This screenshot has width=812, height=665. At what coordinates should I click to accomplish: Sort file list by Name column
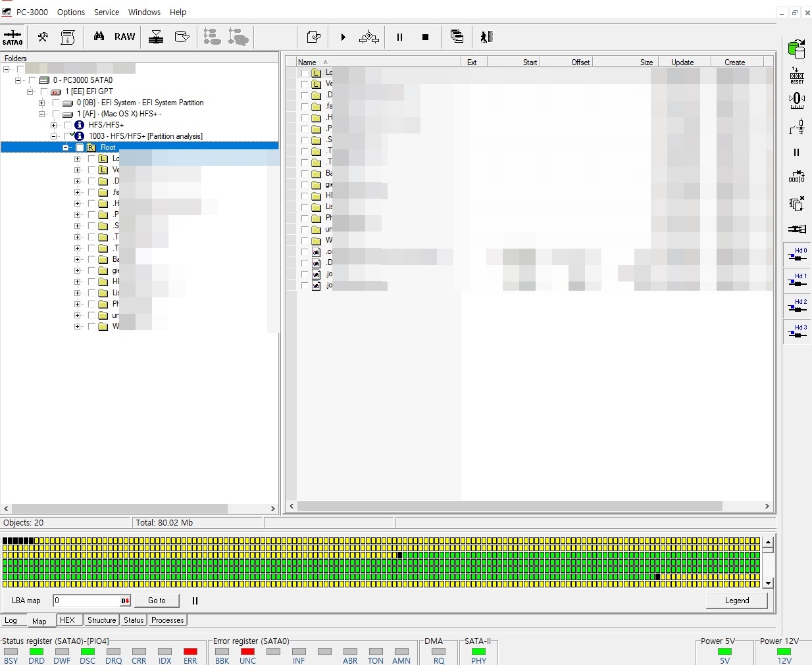click(x=378, y=62)
